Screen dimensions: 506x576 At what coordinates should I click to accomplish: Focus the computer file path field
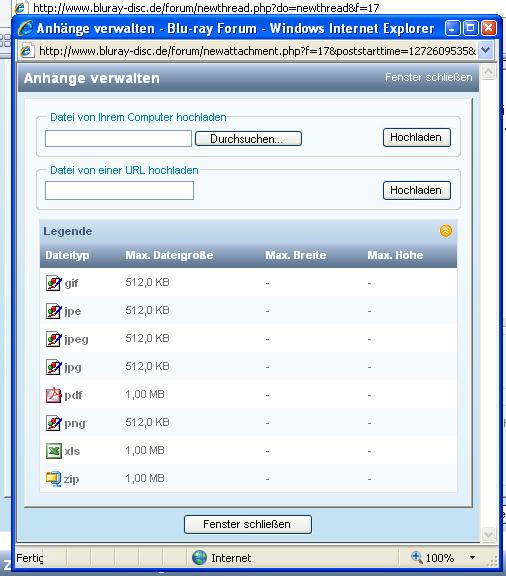click(x=118, y=138)
